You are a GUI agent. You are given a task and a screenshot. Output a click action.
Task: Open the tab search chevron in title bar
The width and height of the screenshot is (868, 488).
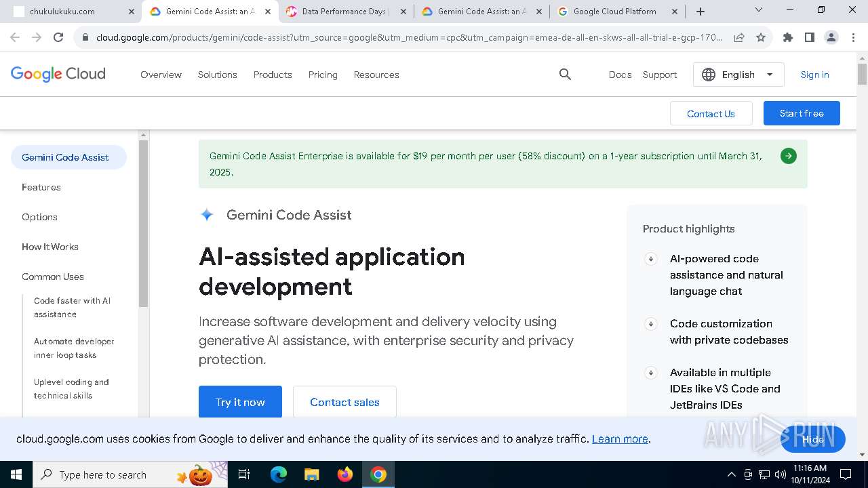tap(759, 9)
